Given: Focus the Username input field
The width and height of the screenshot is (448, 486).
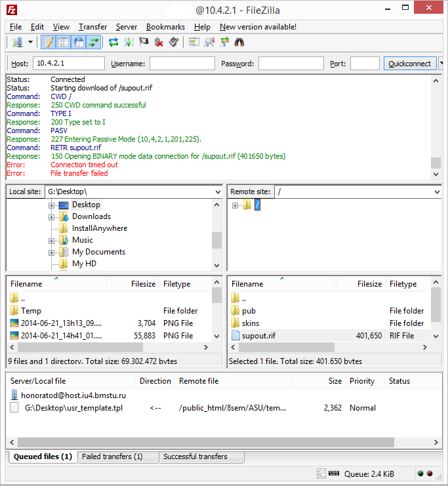Looking at the screenshot, I should click(182, 63).
